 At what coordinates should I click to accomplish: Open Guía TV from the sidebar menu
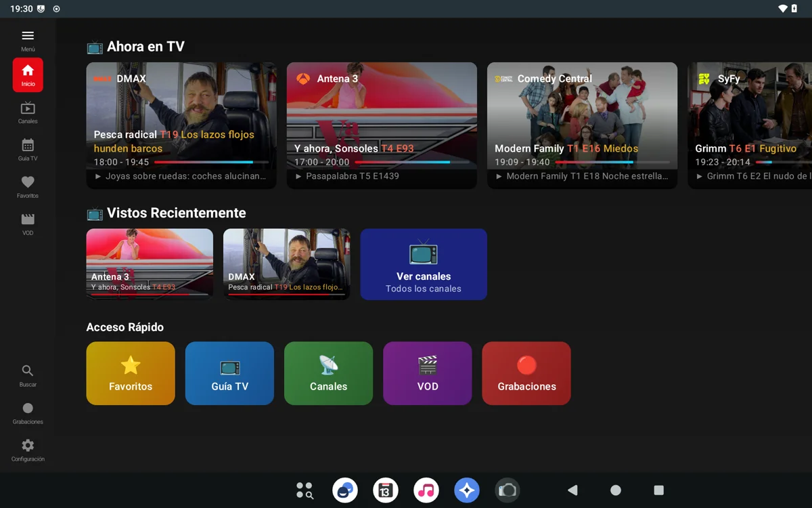(x=28, y=149)
